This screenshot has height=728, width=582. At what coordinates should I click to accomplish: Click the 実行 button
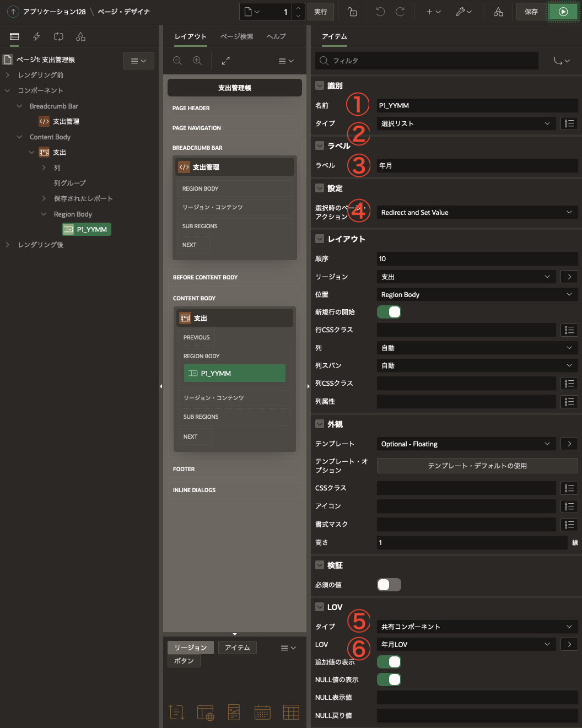click(x=321, y=12)
